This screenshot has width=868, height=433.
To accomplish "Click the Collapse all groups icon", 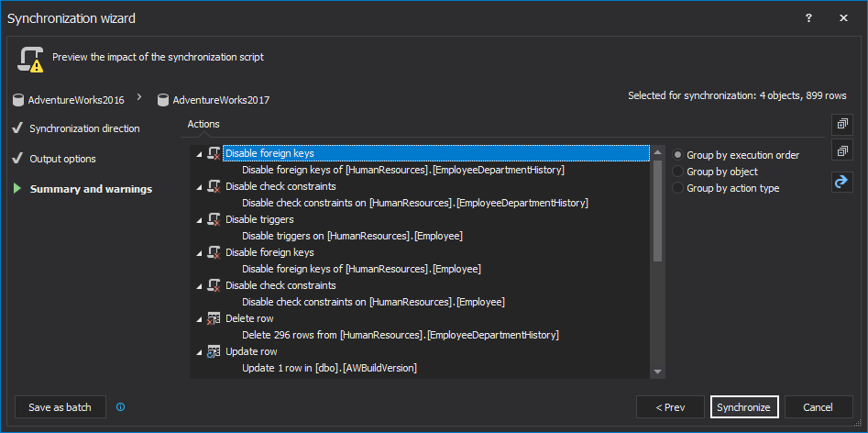I will (842, 150).
